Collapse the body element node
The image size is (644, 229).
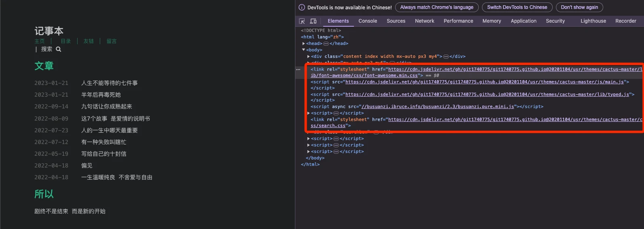tap(304, 50)
